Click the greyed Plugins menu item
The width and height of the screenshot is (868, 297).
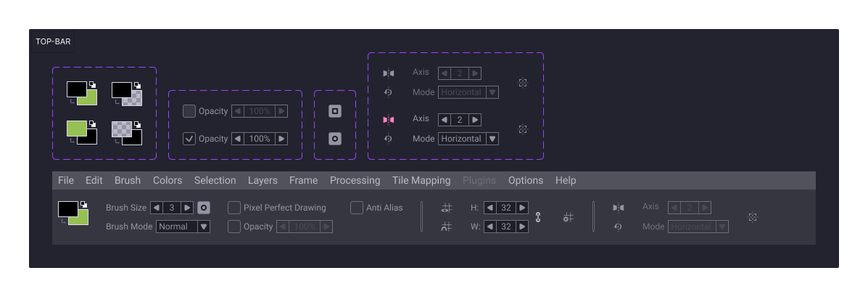pyautogui.click(x=479, y=180)
